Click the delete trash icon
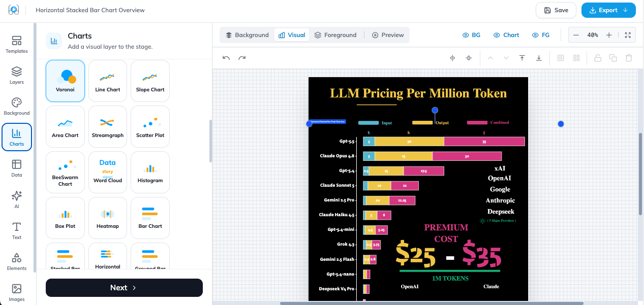 [x=629, y=58]
